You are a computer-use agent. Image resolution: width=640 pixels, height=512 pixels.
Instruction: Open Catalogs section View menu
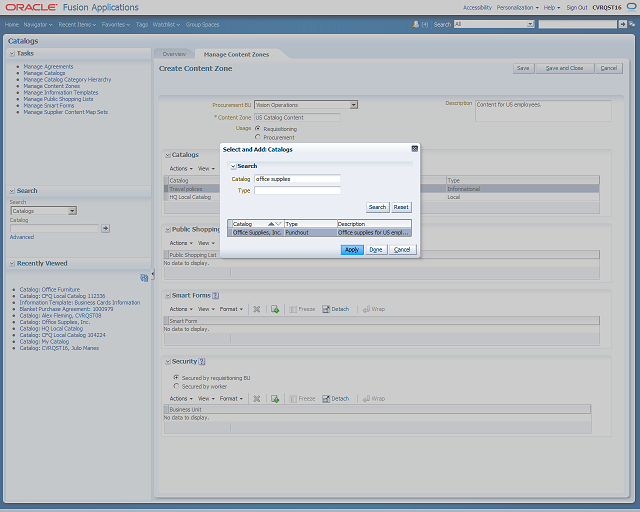tap(206, 169)
